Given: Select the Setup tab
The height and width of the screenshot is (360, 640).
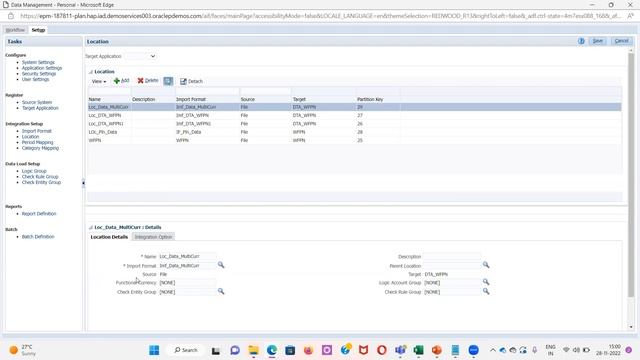Looking at the screenshot, I should 38,30.
